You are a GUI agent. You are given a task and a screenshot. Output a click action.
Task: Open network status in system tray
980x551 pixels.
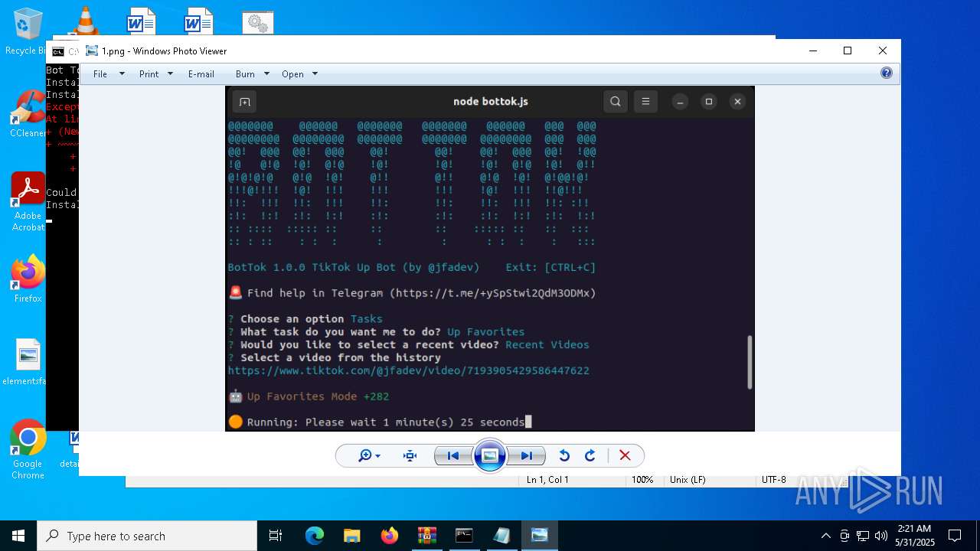click(x=863, y=536)
